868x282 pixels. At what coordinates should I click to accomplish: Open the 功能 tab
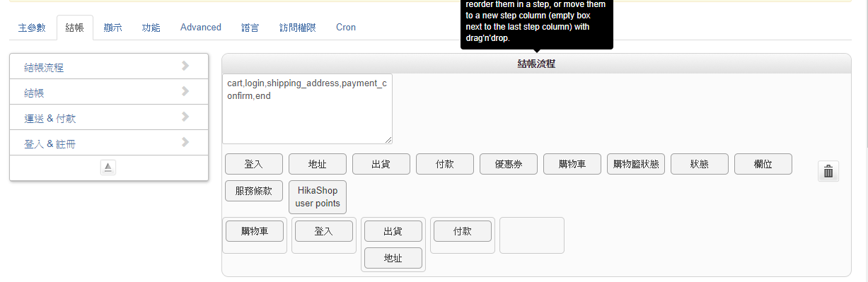coord(151,28)
